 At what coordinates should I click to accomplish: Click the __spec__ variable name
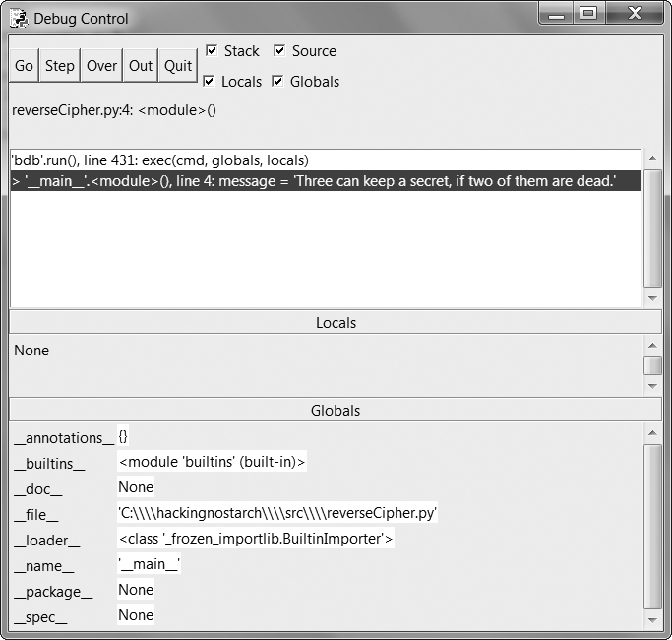(40, 617)
